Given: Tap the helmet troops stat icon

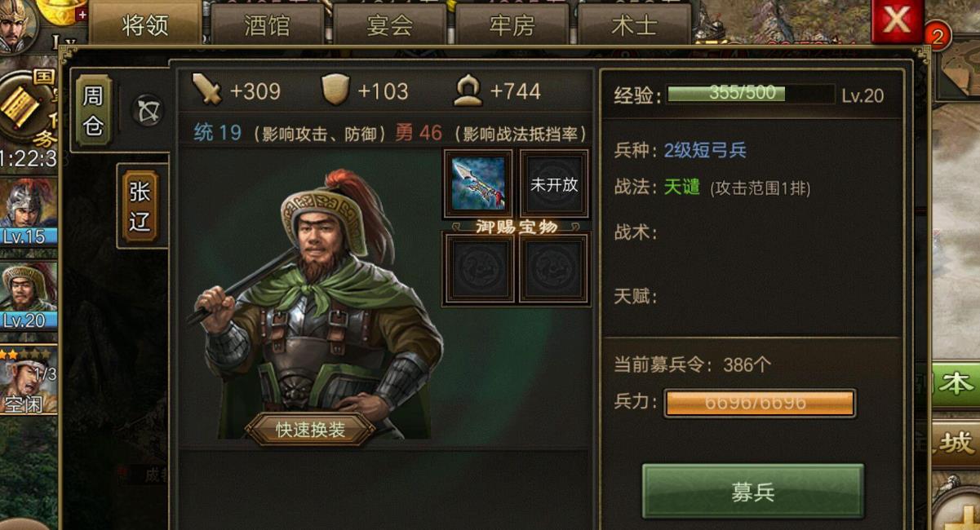Looking at the screenshot, I should pos(468,91).
